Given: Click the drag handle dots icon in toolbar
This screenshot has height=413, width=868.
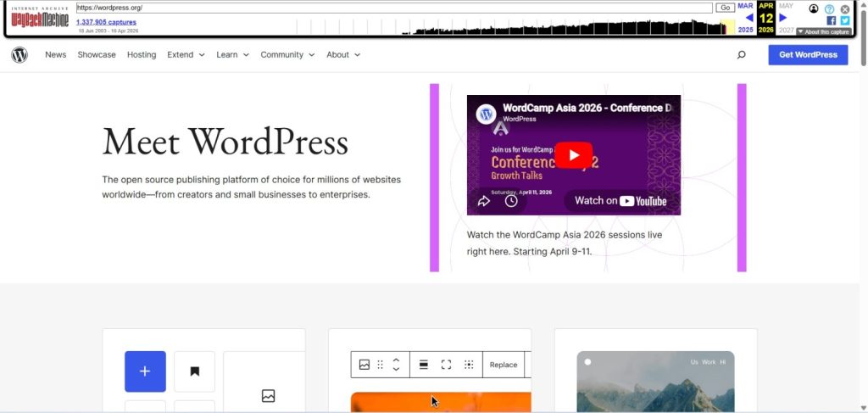Looking at the screenshot, I should (x=381, y=365).
